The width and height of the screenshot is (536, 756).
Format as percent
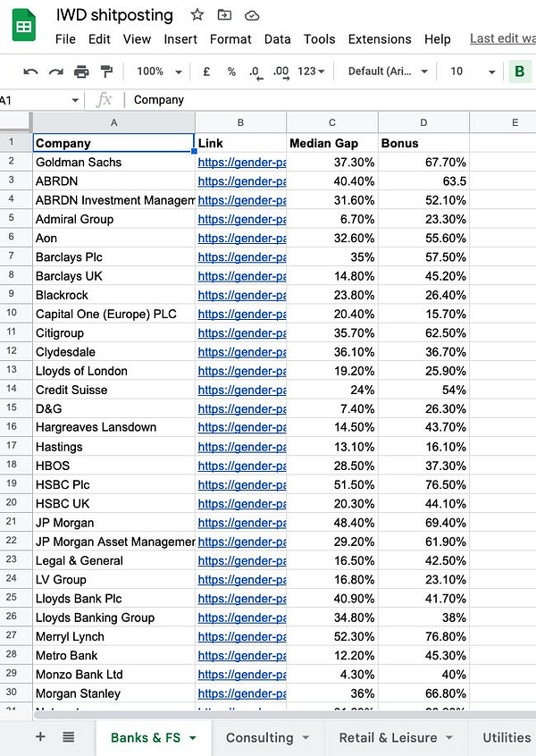(231, 71)
